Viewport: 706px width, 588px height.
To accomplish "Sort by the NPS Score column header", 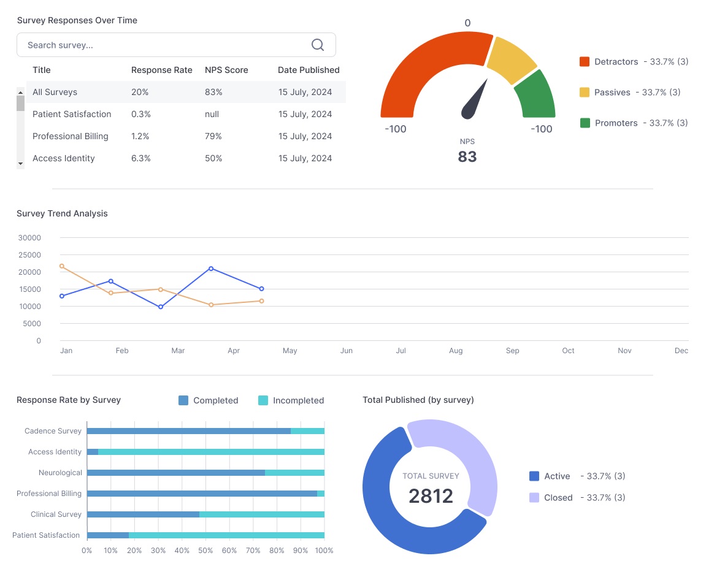I will click(x=226, y=70).
